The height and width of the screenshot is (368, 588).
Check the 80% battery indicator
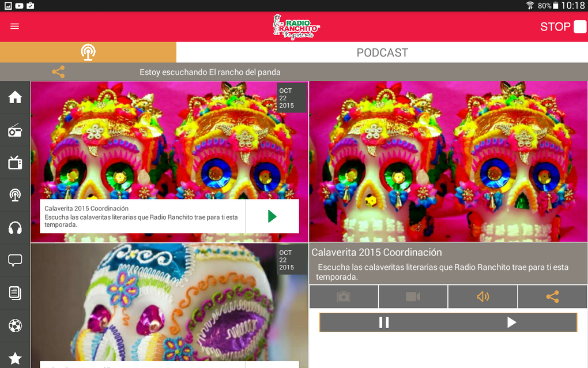click(x=548, y=6)
